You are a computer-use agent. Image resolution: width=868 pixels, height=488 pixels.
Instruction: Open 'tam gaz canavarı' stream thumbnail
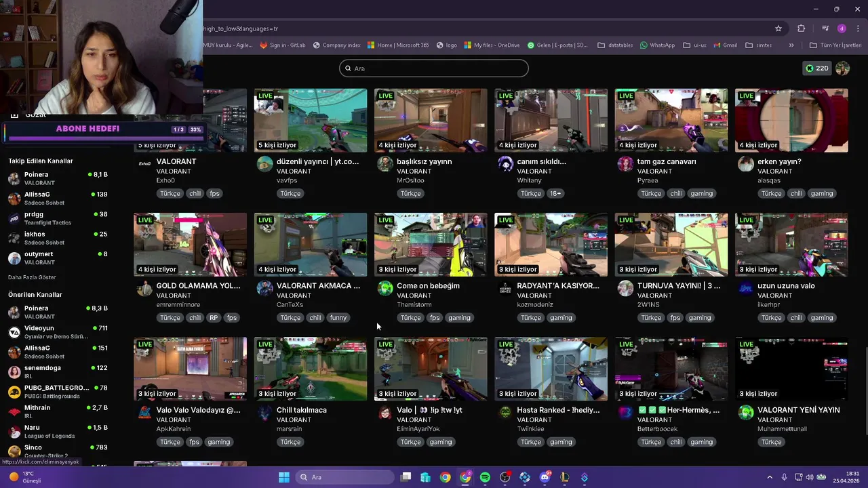671,120
